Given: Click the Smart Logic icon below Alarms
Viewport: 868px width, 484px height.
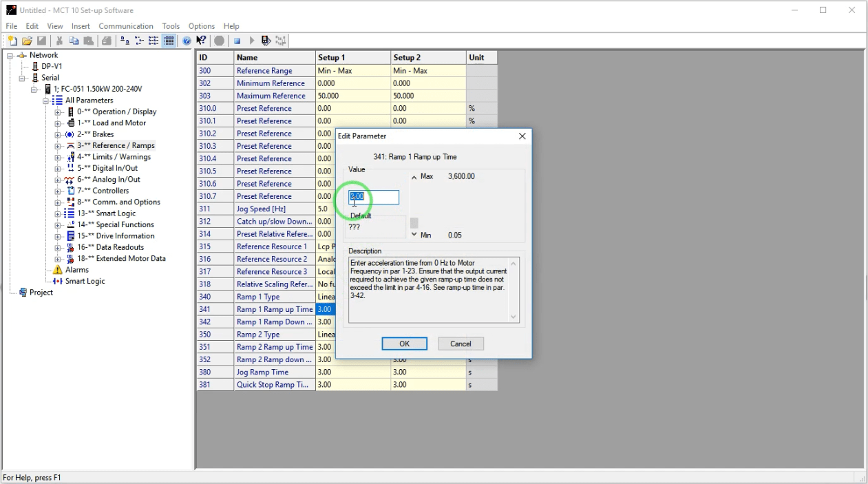Looking at the screenshot, I should [x=58, y=281].
